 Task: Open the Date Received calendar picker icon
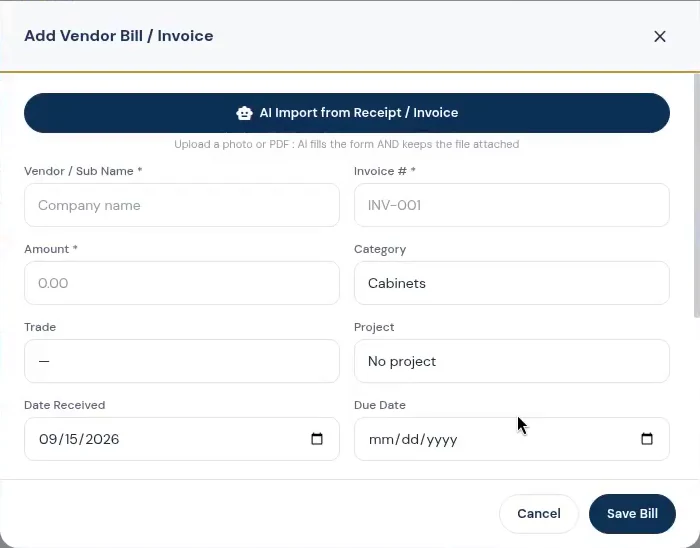click(x=317, y=439)
